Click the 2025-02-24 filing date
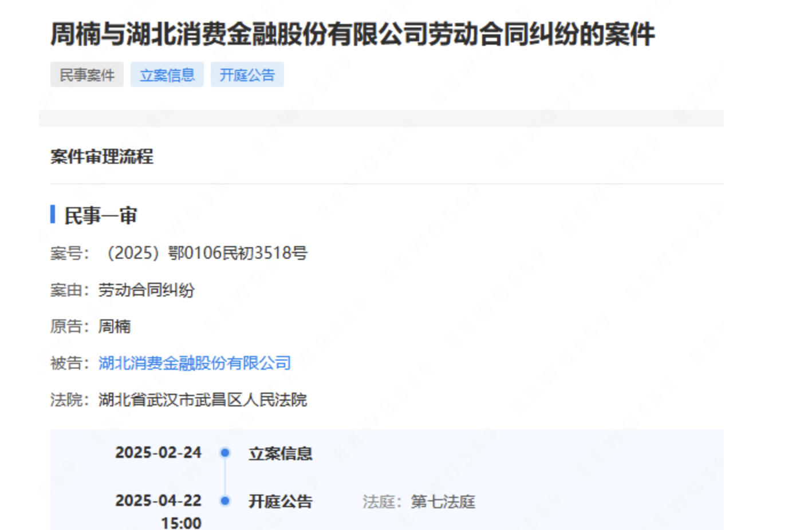 click(x=158, y=453)
